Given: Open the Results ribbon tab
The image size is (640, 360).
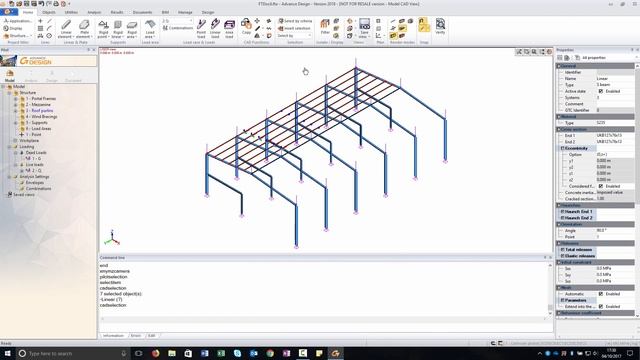Looking at the screenshot, I should pyautogui.click(x=117, y=12).
